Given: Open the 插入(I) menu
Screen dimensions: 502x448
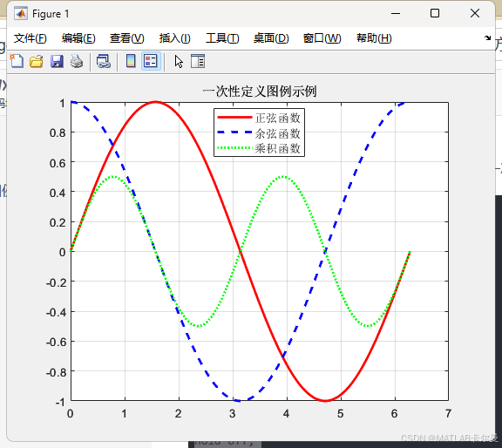Looking at the screenshot, I should pos(175,38).
